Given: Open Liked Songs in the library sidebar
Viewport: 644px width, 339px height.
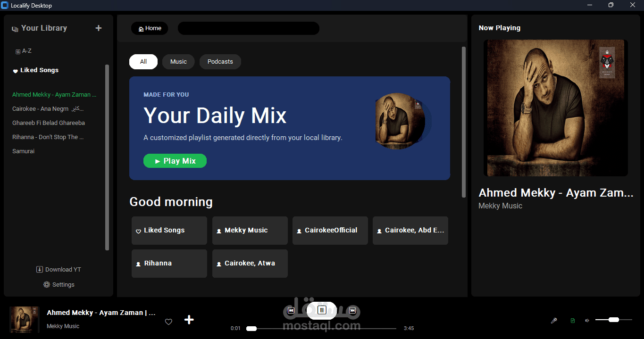Looking at the screenshot, I should 36,70.
